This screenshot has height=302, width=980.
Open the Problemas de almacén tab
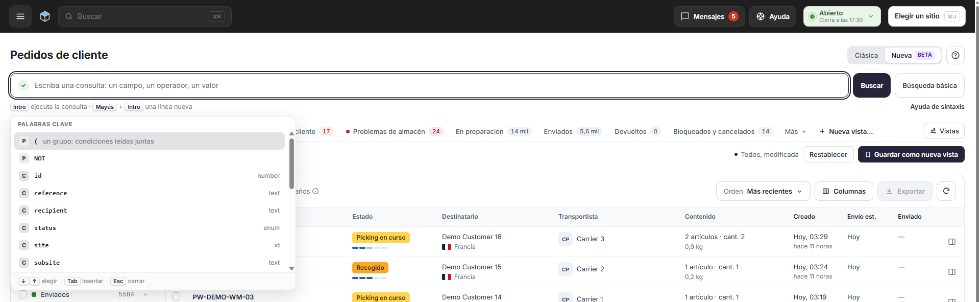coord(394,131)
